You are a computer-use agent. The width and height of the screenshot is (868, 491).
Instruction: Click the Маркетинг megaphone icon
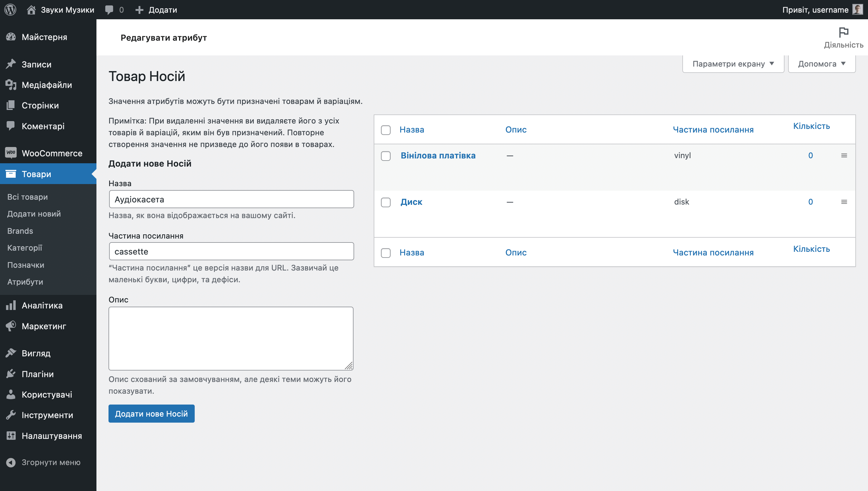(11, 326)
